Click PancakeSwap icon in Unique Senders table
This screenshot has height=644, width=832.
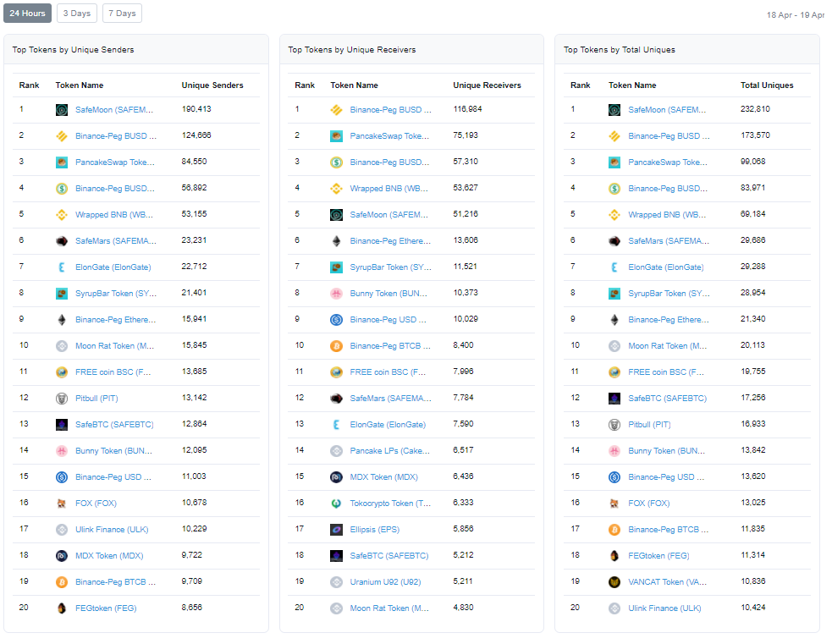click(62, 162)
